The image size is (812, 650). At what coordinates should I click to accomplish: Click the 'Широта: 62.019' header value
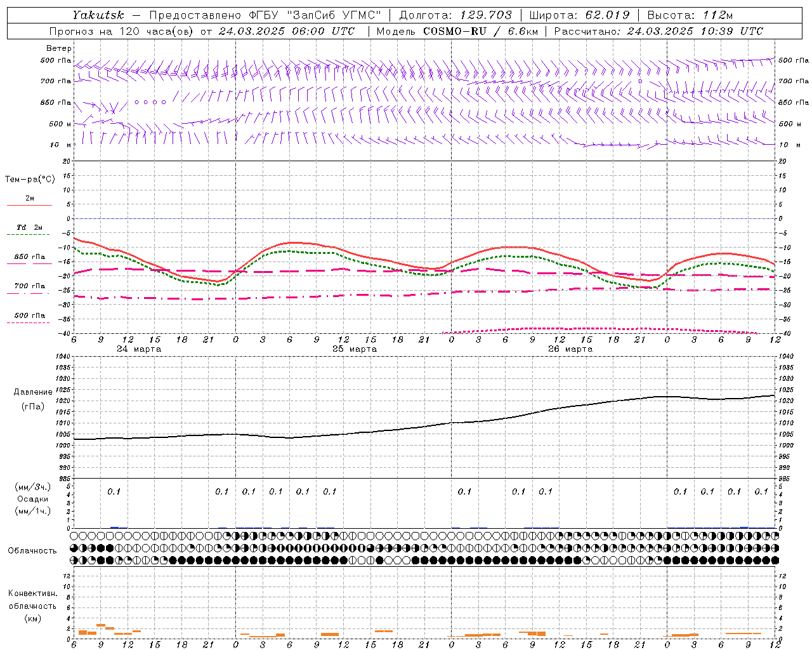(x=579, y=15)
